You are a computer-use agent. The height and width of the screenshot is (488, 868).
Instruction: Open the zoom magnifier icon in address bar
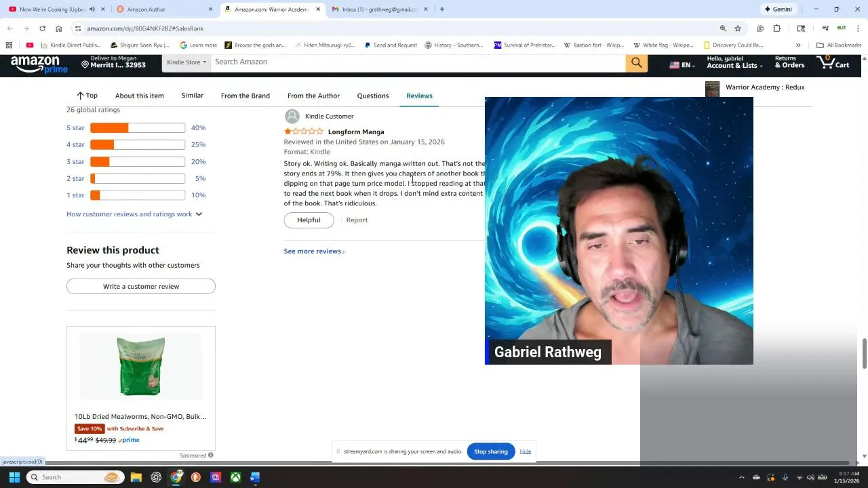pos(723,28)
